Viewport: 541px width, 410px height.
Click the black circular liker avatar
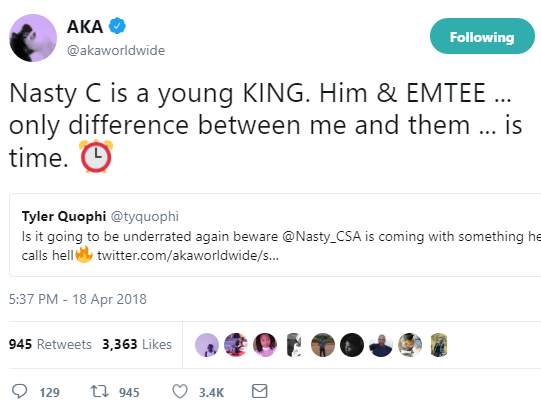click(x=352, y=345)
